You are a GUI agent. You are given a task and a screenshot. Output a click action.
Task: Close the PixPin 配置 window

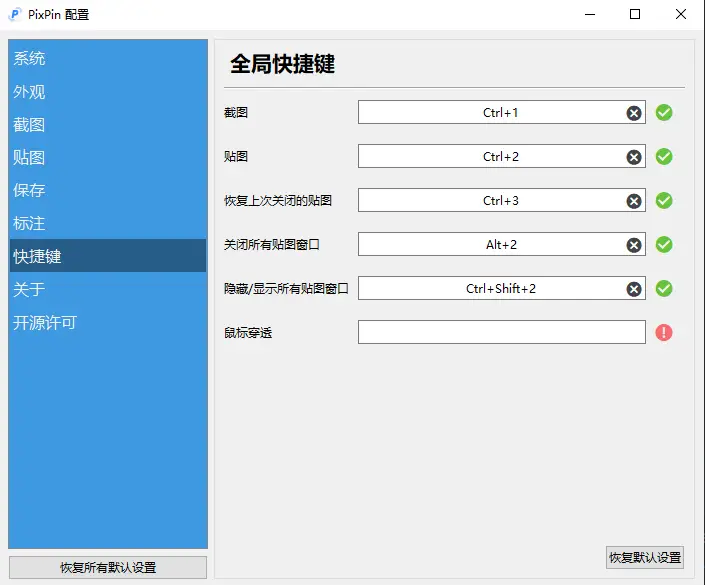[x=681, y=14]
